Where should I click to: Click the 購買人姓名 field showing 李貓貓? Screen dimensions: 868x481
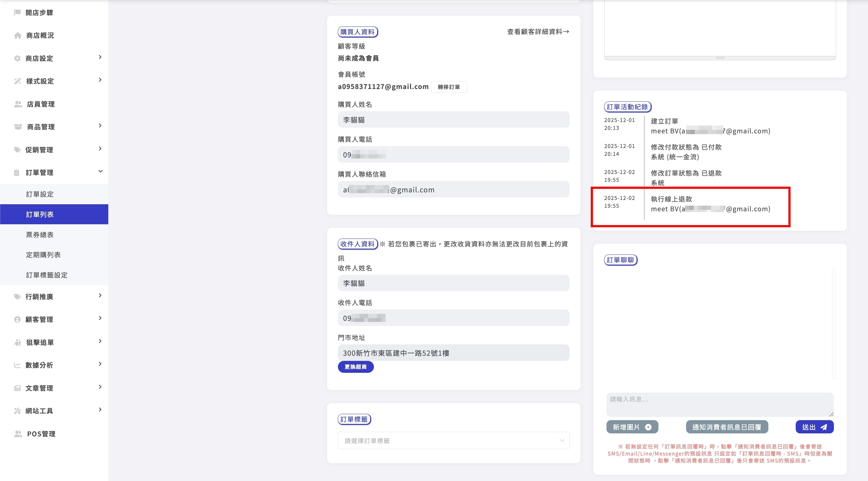453,120
